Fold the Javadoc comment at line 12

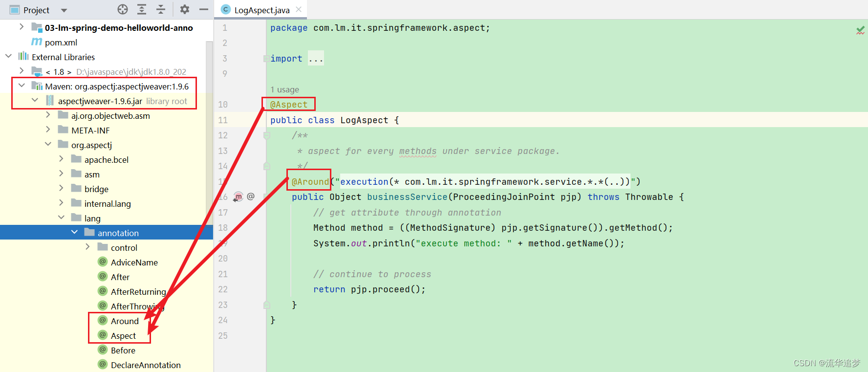[x=267, y=135]
